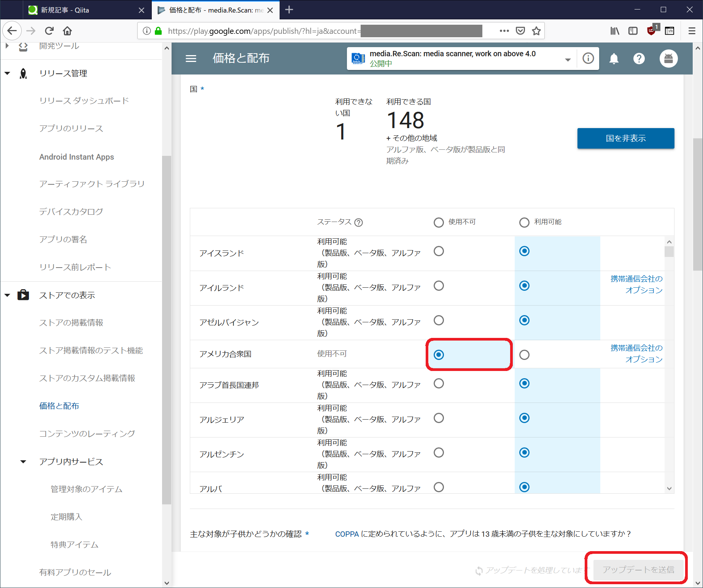The width and height of the screenshot is (703, 588).
Task: Open the COPPA link
Action: click(x=347, y=534)
